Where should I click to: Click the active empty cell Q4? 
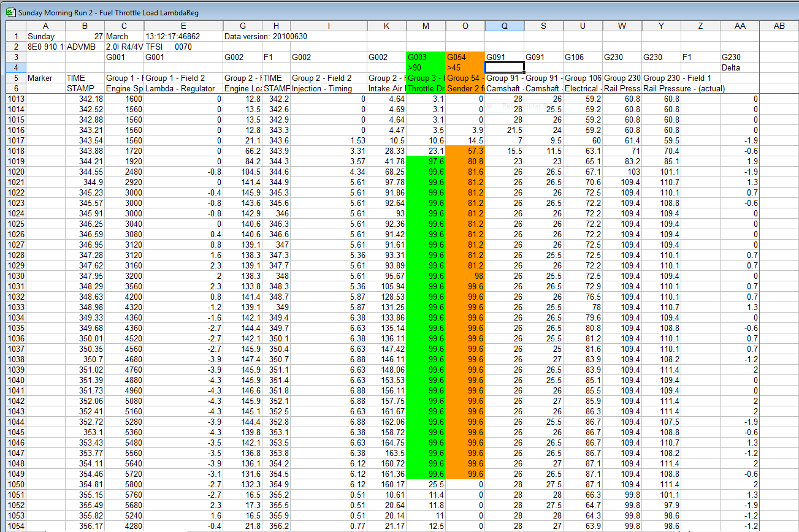(504, 67)
